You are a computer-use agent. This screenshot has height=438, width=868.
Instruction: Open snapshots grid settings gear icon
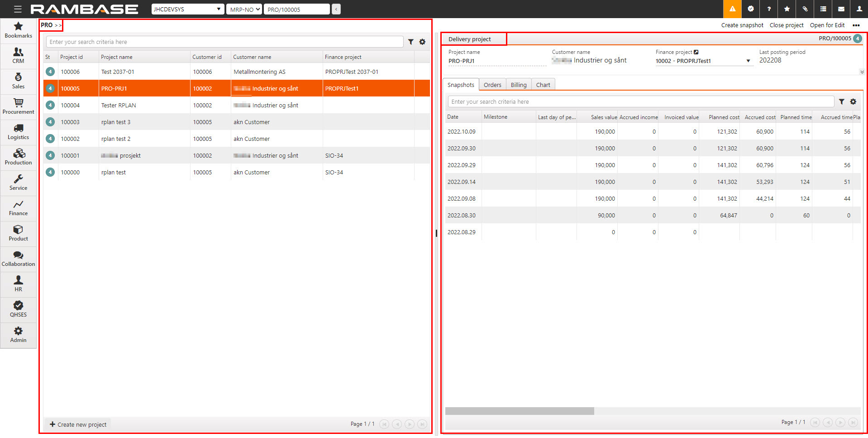853,102
